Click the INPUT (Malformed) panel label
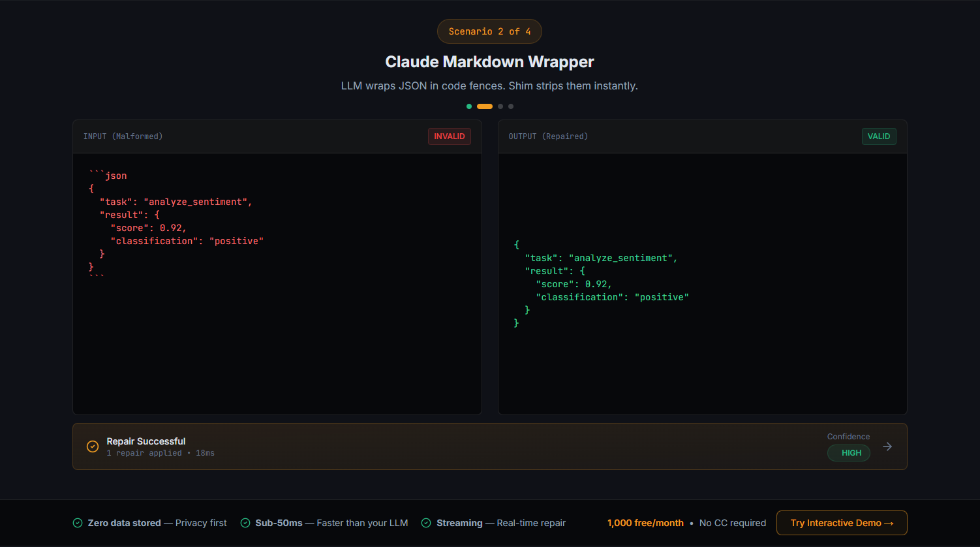This screenshot has width=980, height=547. pyautogui.click(x=123, y=136)
